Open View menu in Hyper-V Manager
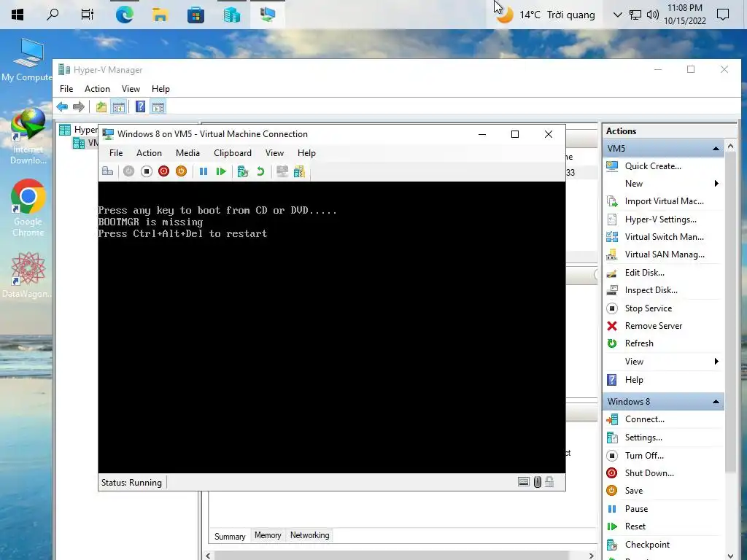 click(x=131, y=89)
